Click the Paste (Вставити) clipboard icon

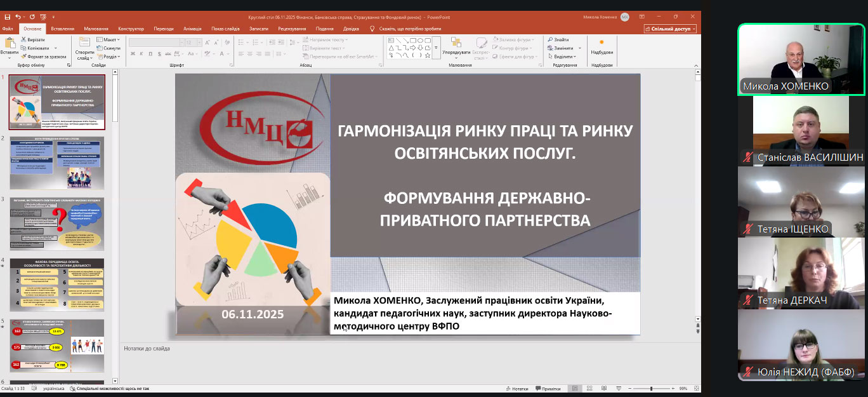pyautogui.click(x=9, y=45)
